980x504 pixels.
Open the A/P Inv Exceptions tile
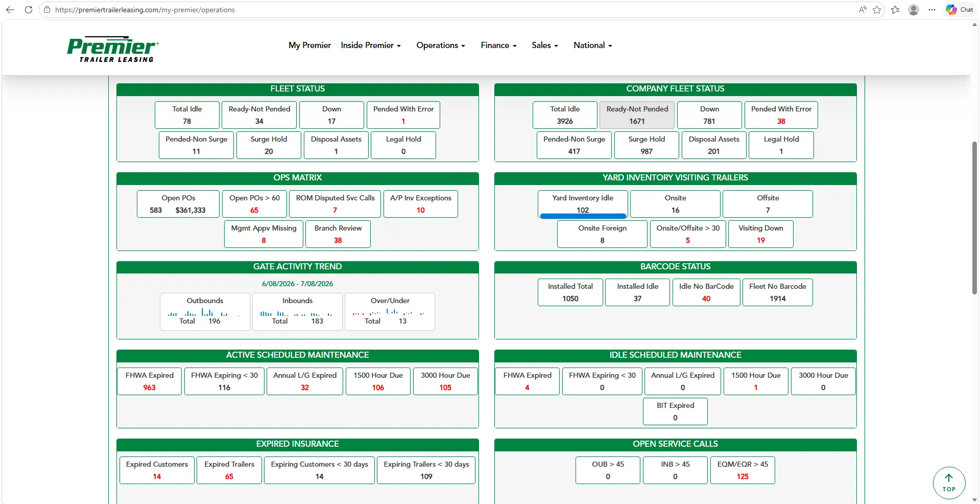421,204
